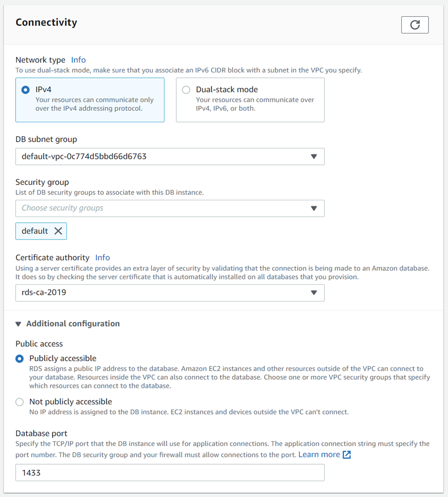Open the rds-ca-2019 certificate dropdown
This screenshot has width=448, height=497.
[x=170, y=292]
